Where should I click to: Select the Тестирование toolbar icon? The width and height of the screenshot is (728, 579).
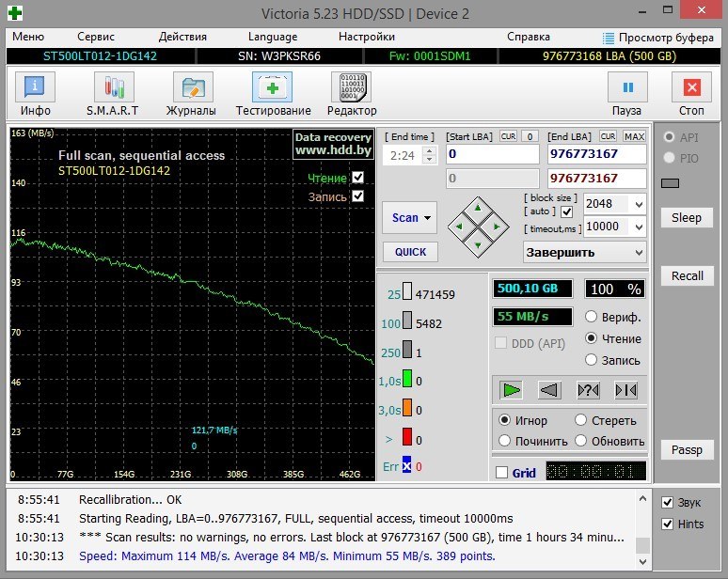pos(273,88)
